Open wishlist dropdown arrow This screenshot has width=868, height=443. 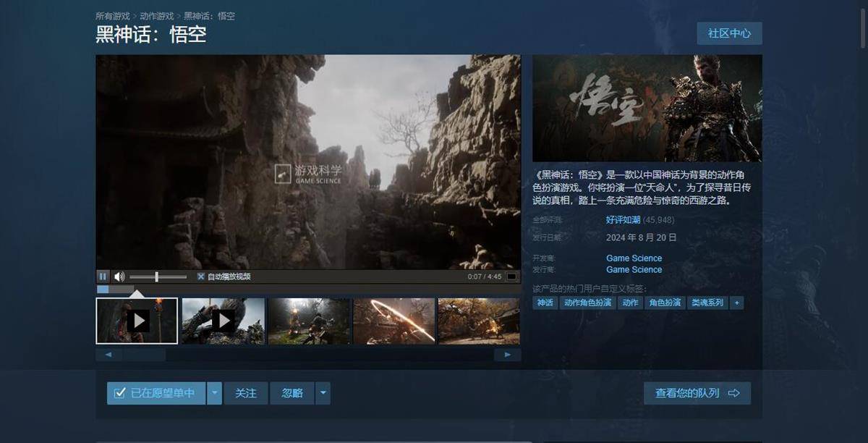tap(215, 393)
